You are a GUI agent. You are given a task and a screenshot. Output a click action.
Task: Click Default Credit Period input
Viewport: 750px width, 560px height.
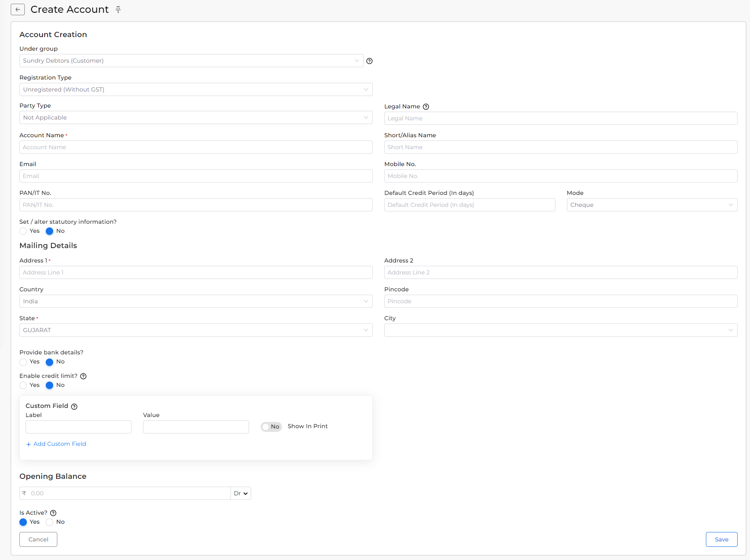(x=470, y=205)
